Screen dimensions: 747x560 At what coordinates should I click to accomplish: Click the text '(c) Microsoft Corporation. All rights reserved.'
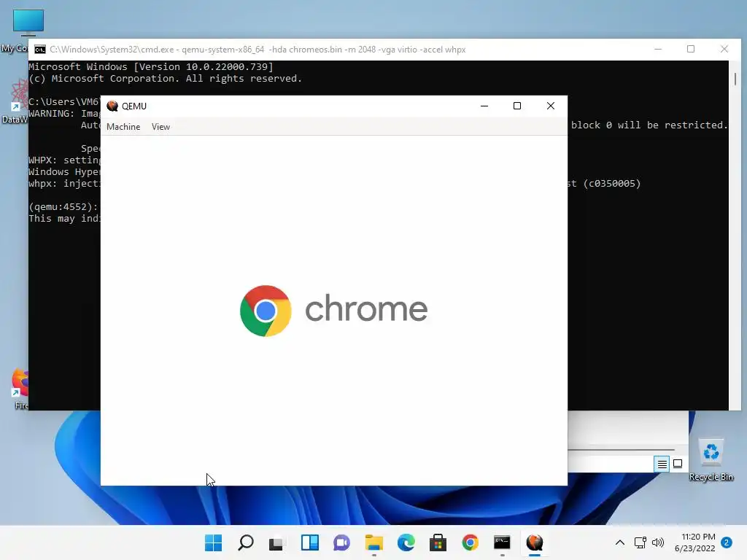pyautogui.click(x=166, y=78)
